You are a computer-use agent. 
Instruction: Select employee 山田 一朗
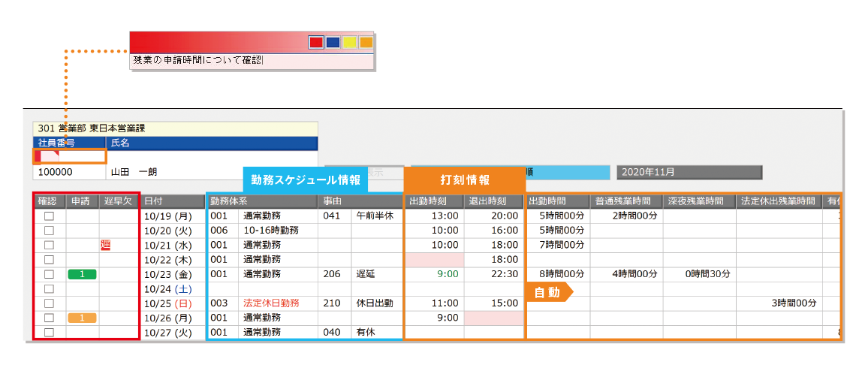[135, 172]
